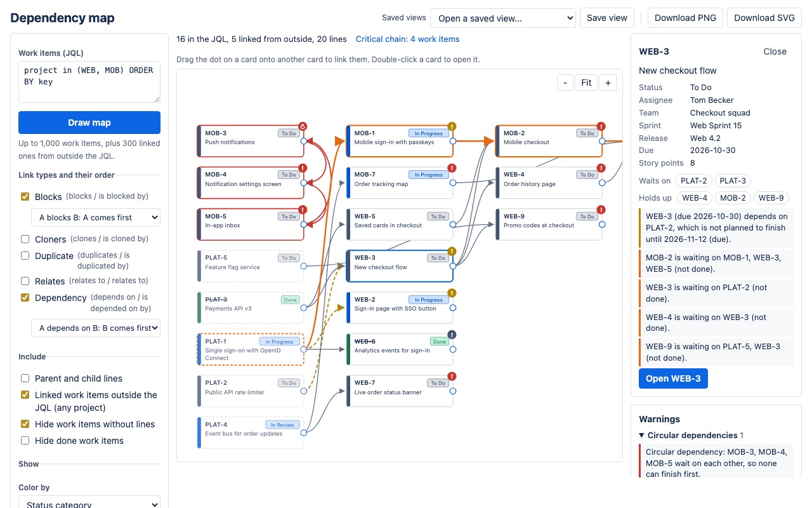Enable the Cloners link type
Screen dimensions: 812x508
point(25,239)
